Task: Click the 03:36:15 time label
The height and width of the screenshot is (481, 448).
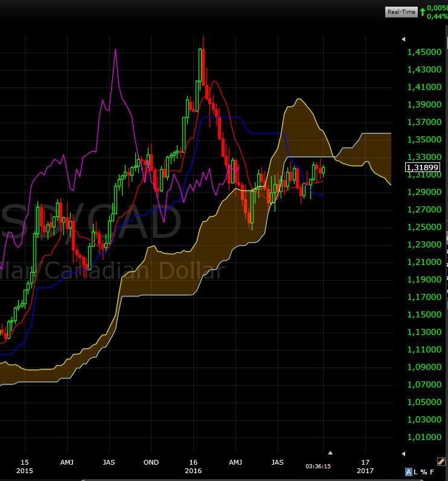Action: tap(318, 467)
